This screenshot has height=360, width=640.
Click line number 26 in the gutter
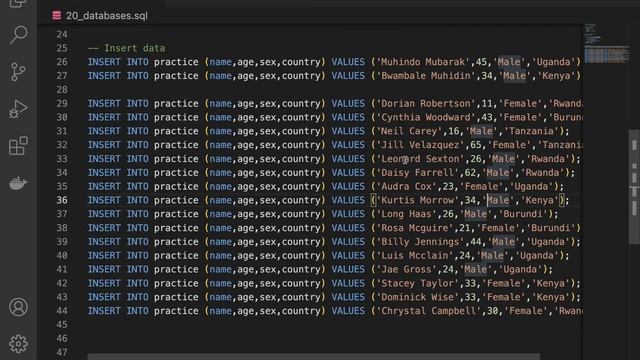(62, 62)
